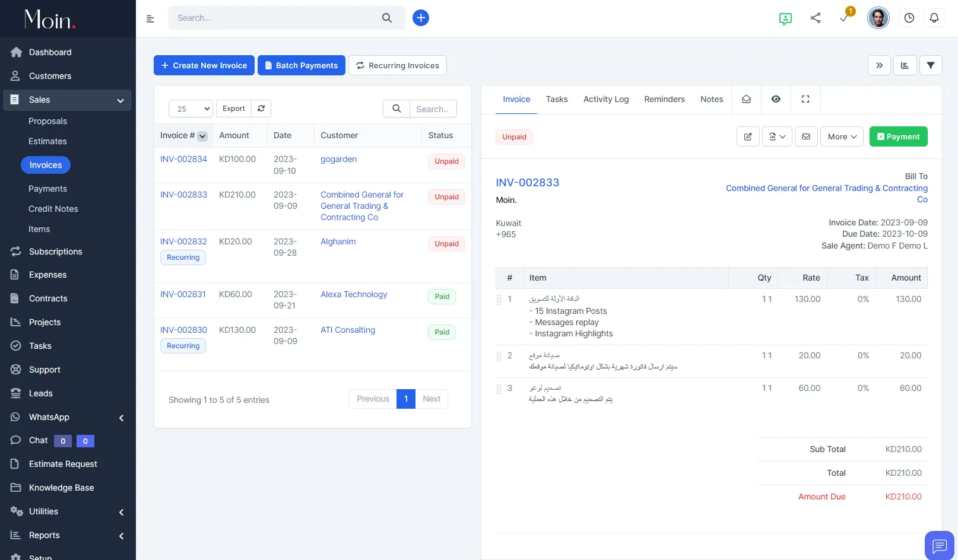The height and width of the screenshot is (560, 958).
Task: Click the fullscreen expand icon in invoice tabs
Action: coord(805,99)
